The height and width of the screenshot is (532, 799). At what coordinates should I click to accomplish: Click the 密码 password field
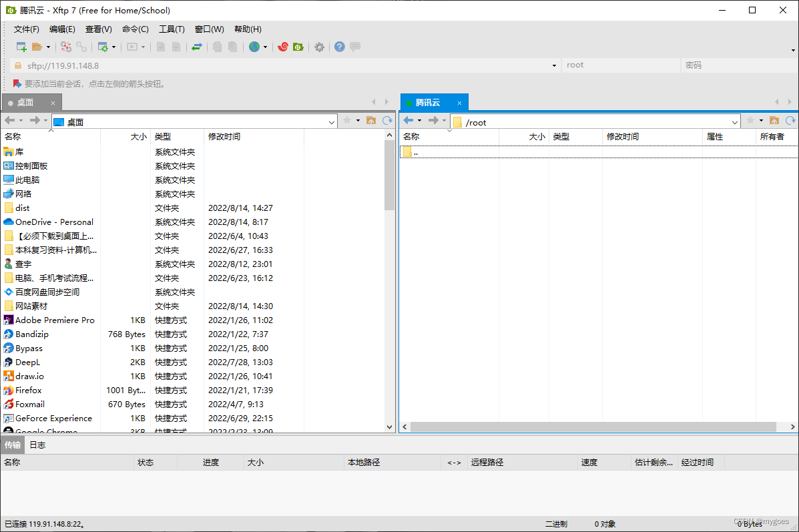[x=739, y=65]
